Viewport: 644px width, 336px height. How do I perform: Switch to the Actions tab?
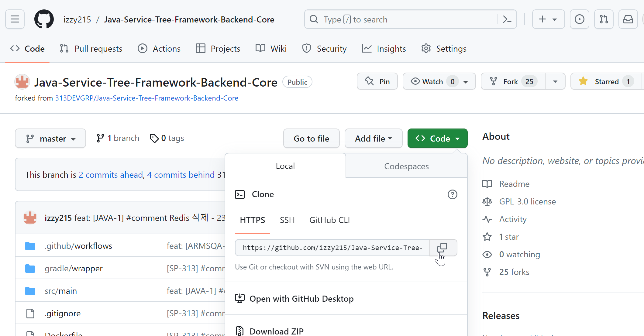coord(159,49)
